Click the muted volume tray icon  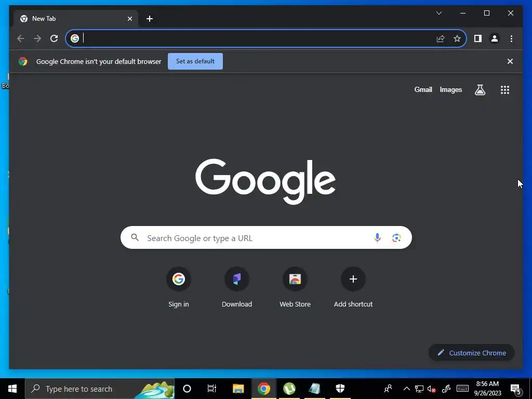(432, 389)
